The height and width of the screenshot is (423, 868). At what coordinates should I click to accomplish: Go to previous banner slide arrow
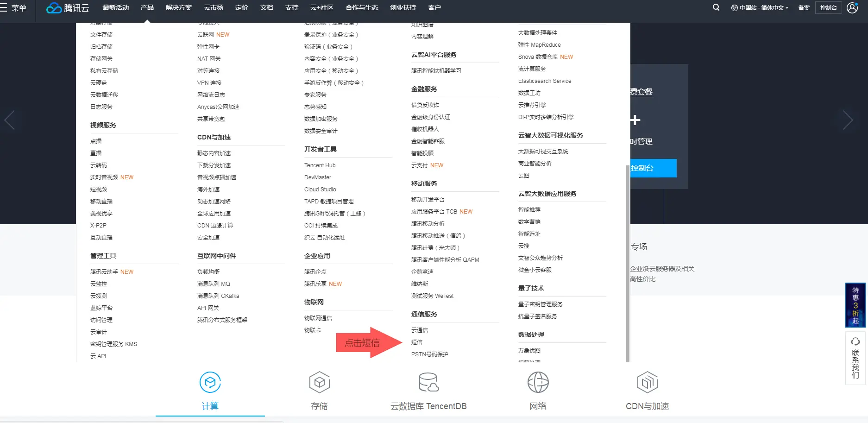point(10,120)
